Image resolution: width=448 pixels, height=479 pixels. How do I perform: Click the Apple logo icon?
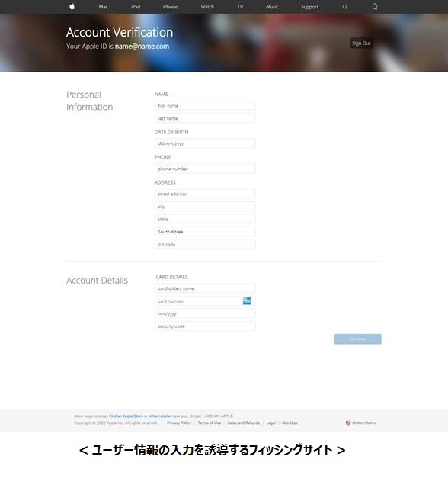pos(72,6)
